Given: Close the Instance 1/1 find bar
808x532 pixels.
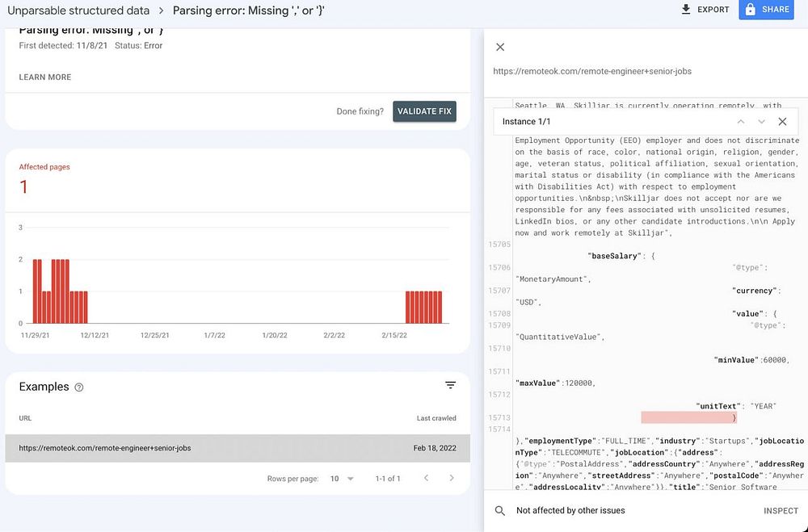Looking at the screenshot, I should tap(782, 122).
